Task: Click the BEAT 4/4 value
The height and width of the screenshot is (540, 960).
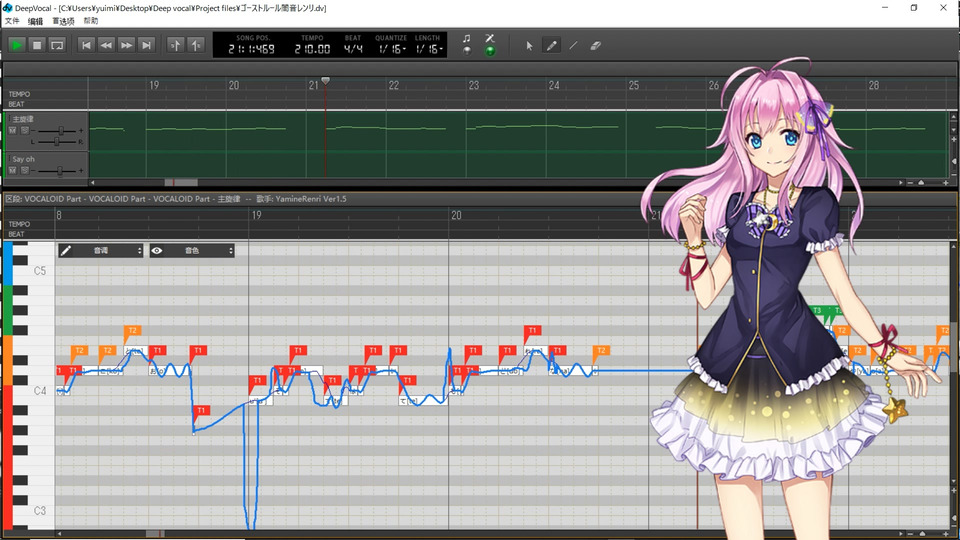Action: point(353,49)
